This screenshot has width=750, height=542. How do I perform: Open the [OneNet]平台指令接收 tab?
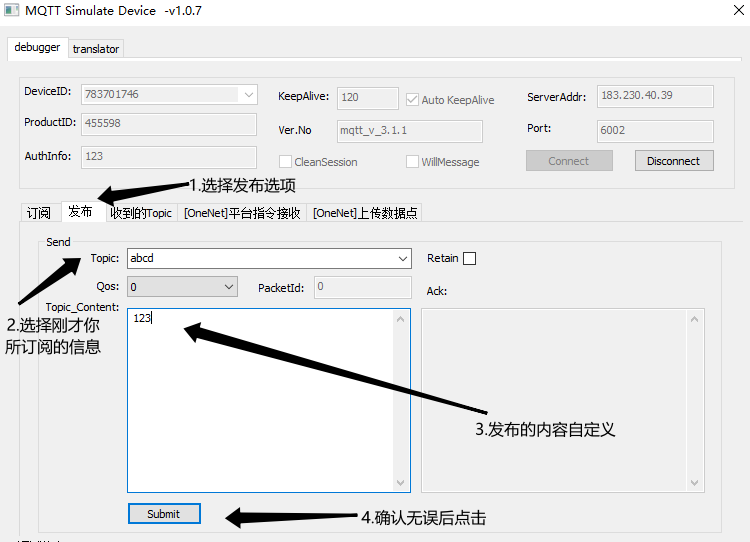point(242,213)
